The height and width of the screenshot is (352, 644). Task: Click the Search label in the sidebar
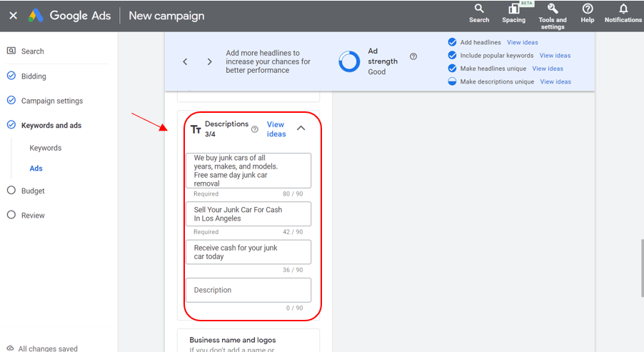click(32, 51)
